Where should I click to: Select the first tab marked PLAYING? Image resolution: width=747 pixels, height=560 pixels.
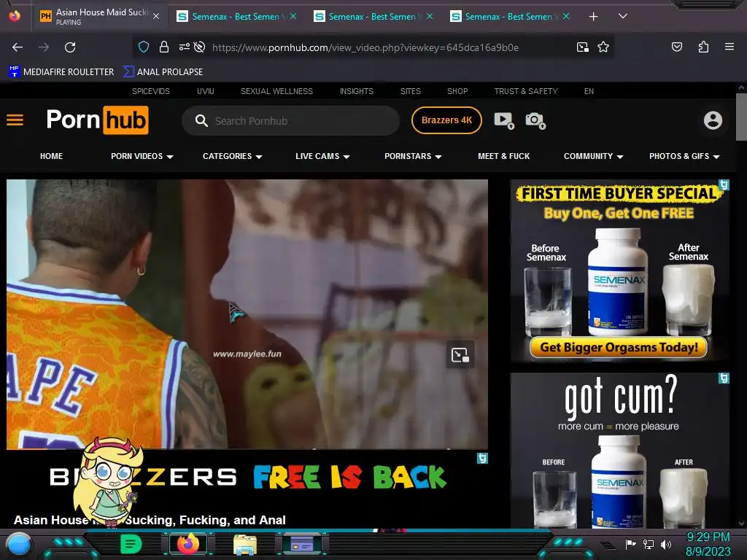click(100, 17)
